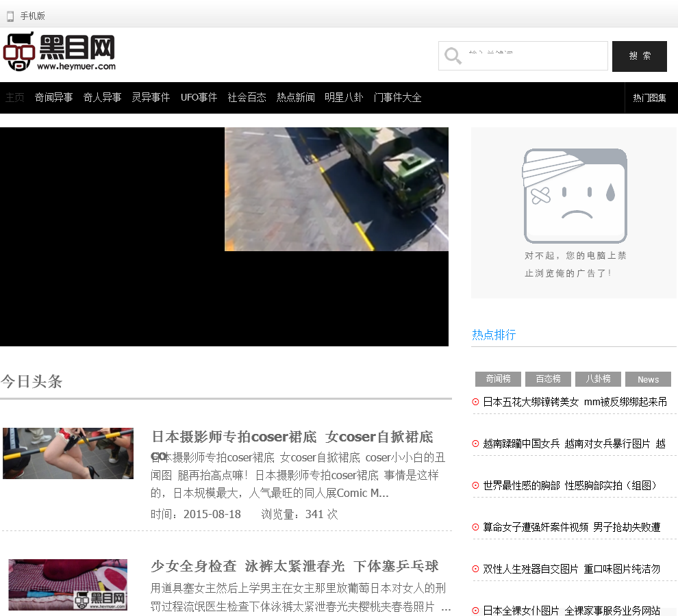Screen dimensions: 678x616
Task: Switch to the 奇闻榜 tab
Action: [498, 379]
